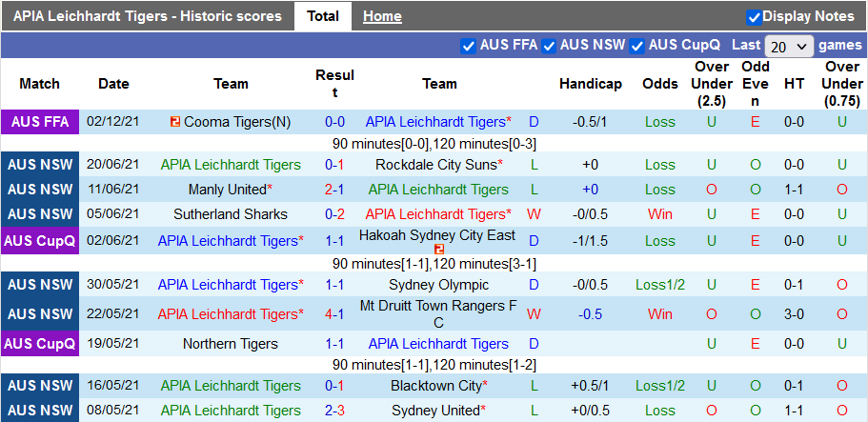Click AUS NSW league label on 08/05/21 row
Viewport: 868px width, 422px height.
pos(40,411)
